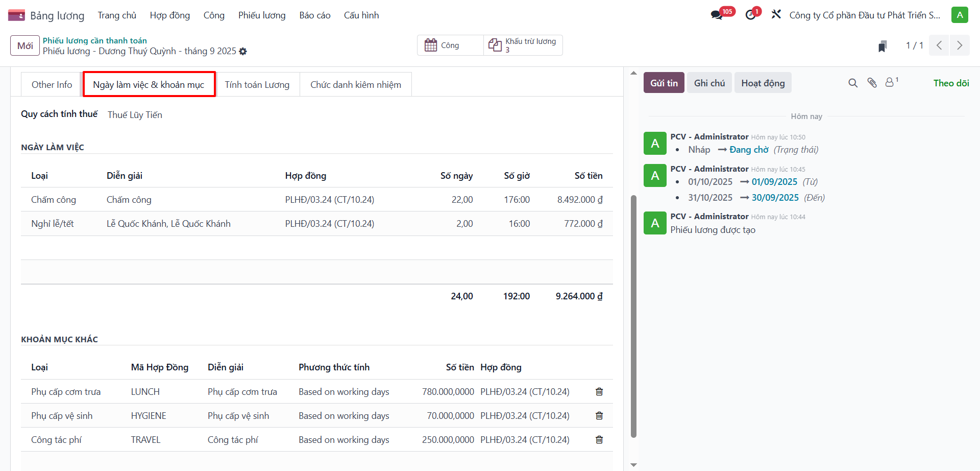Switch to the Chức danh kiêm nhiệm tab
Screen dimensions: 980x471
point(356,84)
